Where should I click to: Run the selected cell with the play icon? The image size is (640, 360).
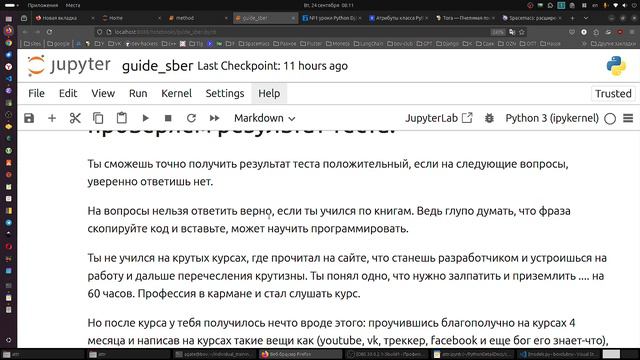tap(145, 118)
